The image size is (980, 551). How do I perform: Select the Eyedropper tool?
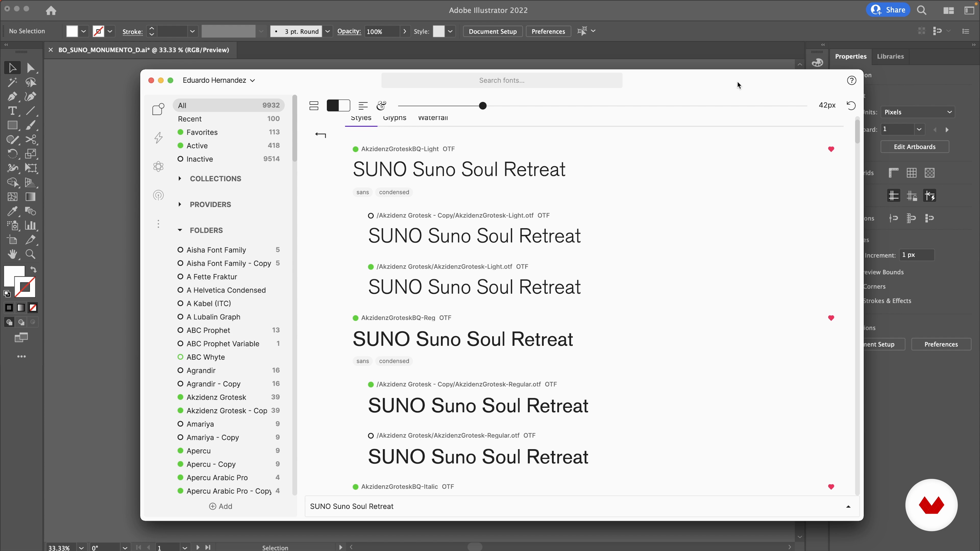[x=12, y=211]
